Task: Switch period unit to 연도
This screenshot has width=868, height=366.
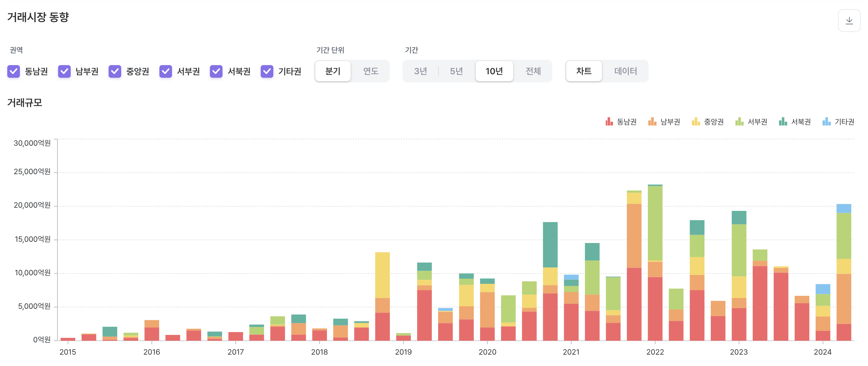Action: point(370,71)
